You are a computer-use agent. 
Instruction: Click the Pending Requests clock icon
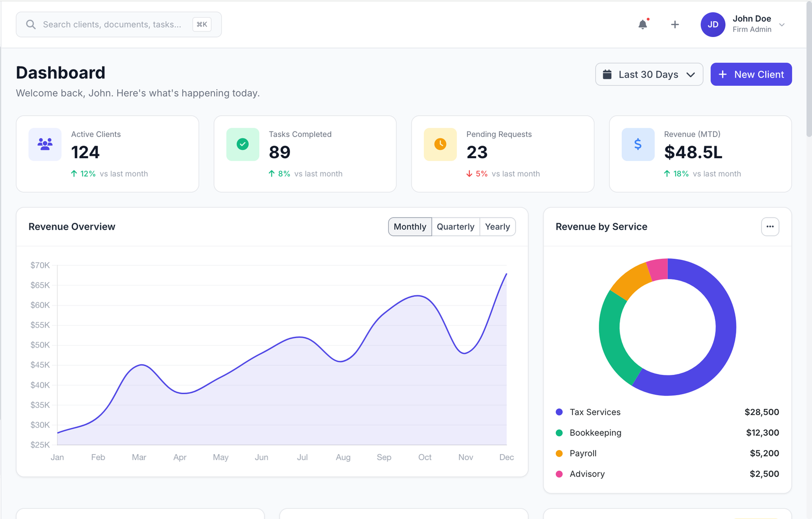tap(439, 144)
